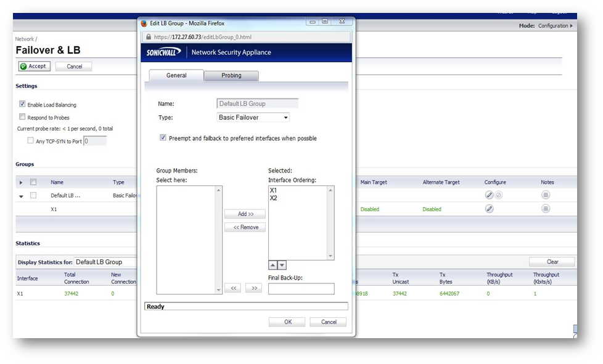
Task: Open notes icon for Default LB group
Action: [x=546, y=195]
